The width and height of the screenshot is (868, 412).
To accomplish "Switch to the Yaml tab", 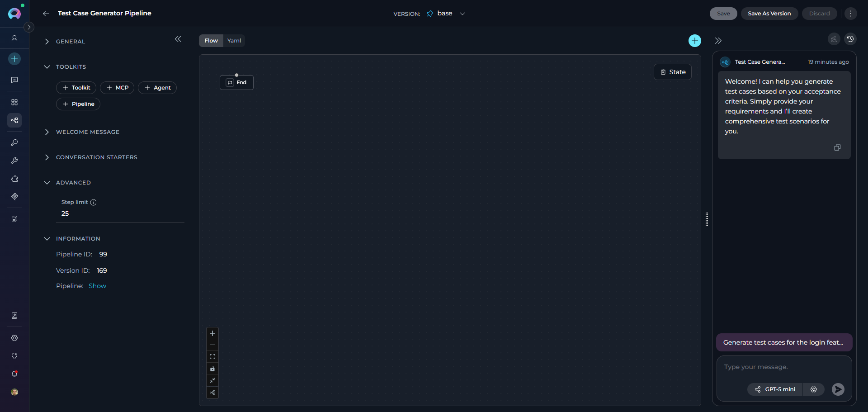I will tap(234, 41).
